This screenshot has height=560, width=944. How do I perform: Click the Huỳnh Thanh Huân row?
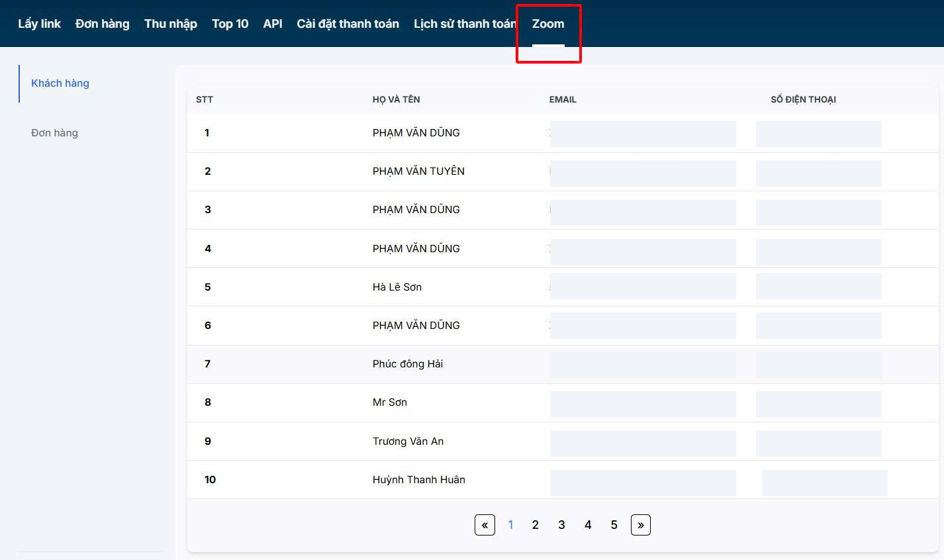(x=418, y=480)
